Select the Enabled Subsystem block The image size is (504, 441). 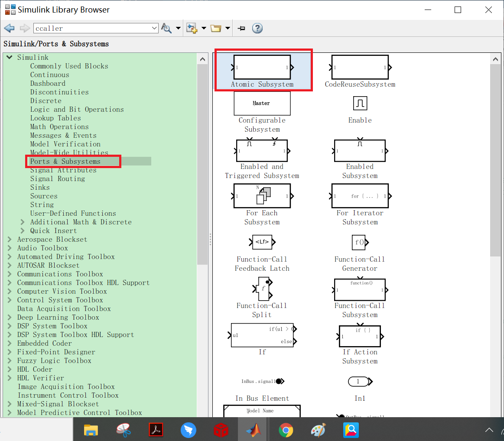(x=360, y=159)
